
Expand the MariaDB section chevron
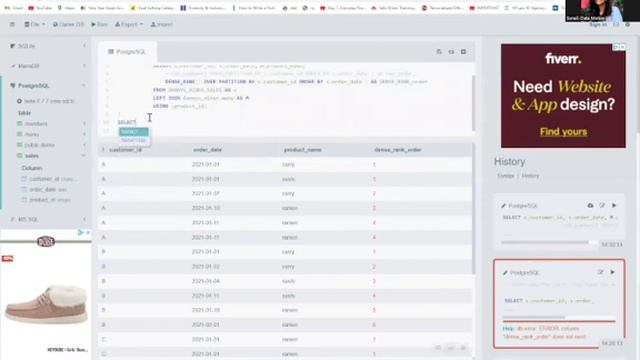pos(84,66)
